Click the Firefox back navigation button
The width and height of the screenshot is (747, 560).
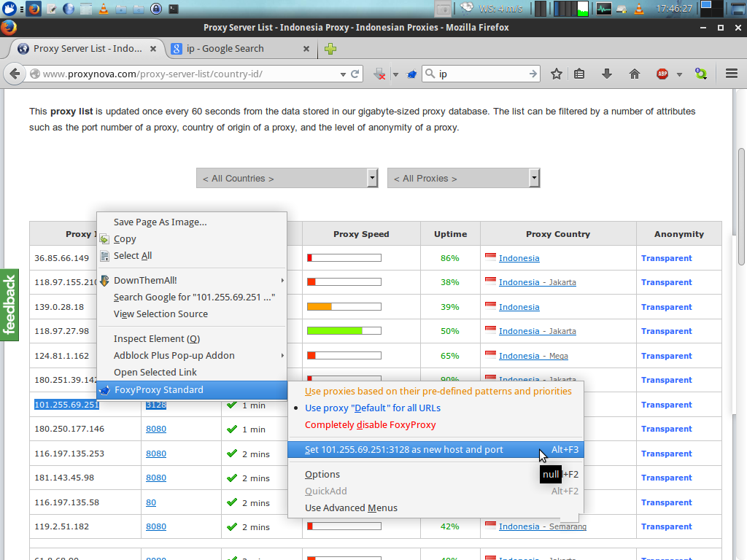[x=15, y=74]
